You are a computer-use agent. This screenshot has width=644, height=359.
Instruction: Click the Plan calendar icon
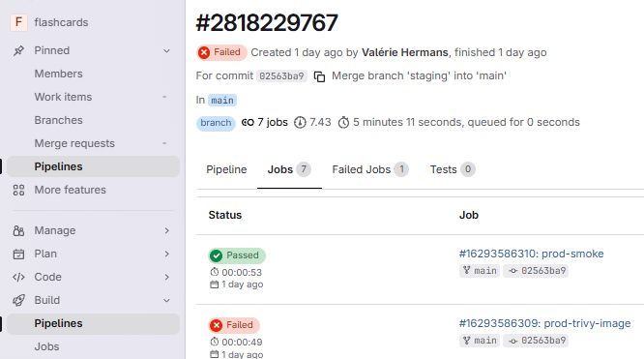tap(18, 254)
